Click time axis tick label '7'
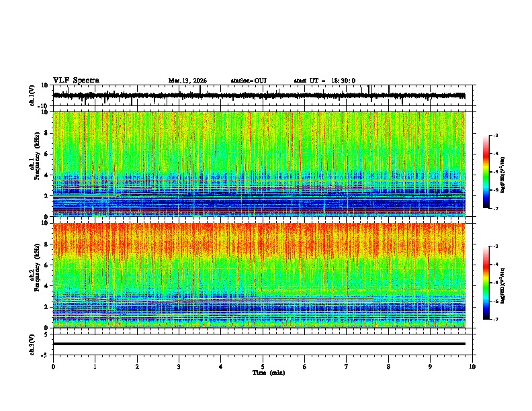The image size is (532, 411). tap(347, 367)
